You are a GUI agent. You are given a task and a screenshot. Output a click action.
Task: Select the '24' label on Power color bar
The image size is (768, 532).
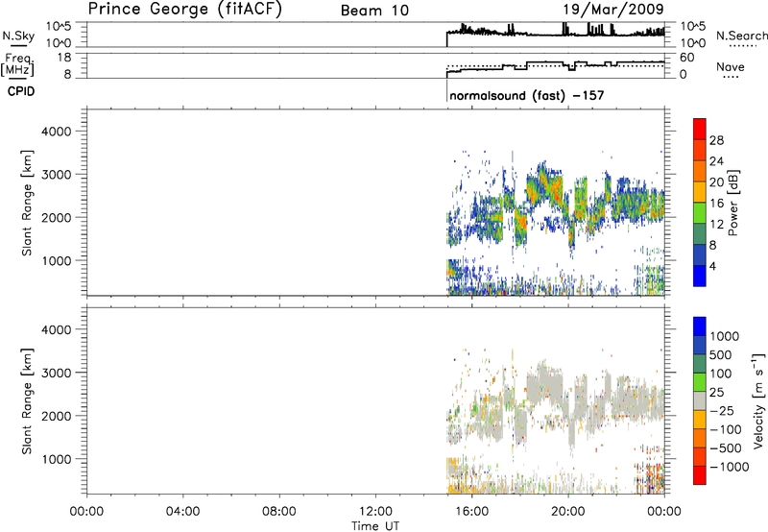tap(716, 161)
